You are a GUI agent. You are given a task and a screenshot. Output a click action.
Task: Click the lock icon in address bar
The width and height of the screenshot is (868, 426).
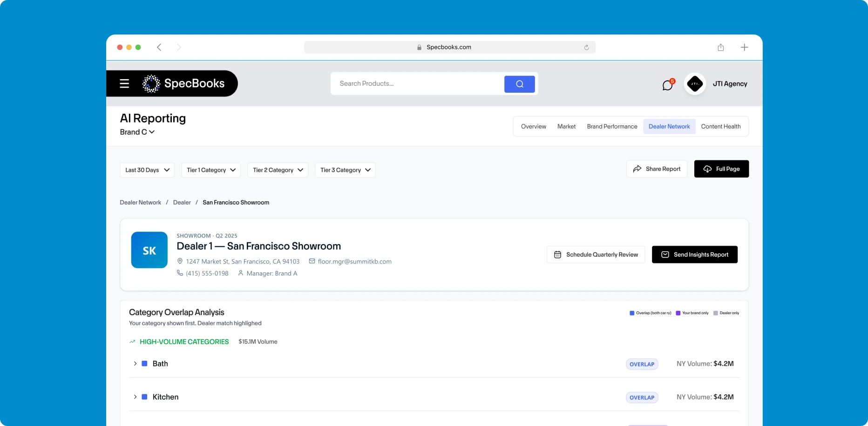coord(419,47)
